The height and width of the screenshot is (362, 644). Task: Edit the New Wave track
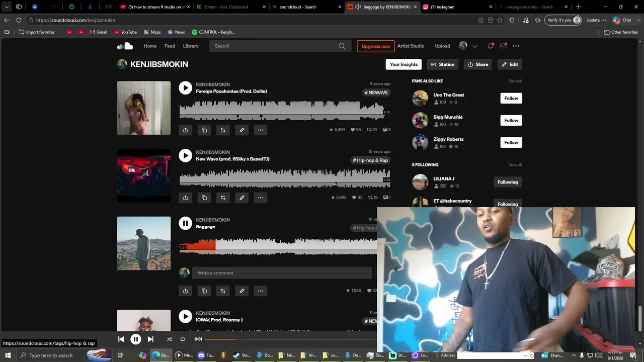coord(242,198)
